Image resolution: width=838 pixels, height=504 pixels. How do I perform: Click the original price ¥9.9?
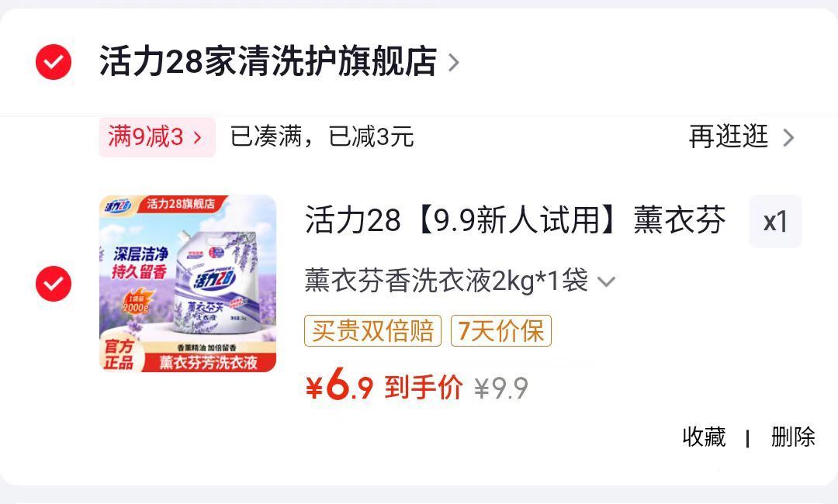(x=501, y=388)
